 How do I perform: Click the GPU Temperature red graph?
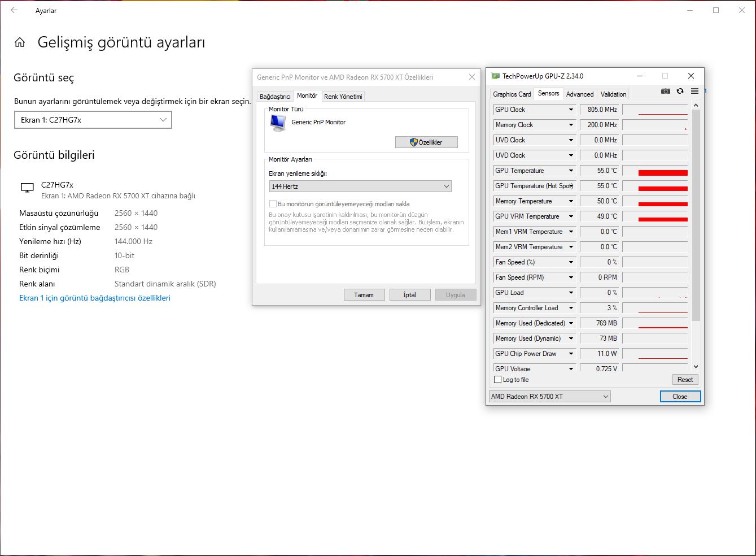pyautogui.click(x=655, y=171)
